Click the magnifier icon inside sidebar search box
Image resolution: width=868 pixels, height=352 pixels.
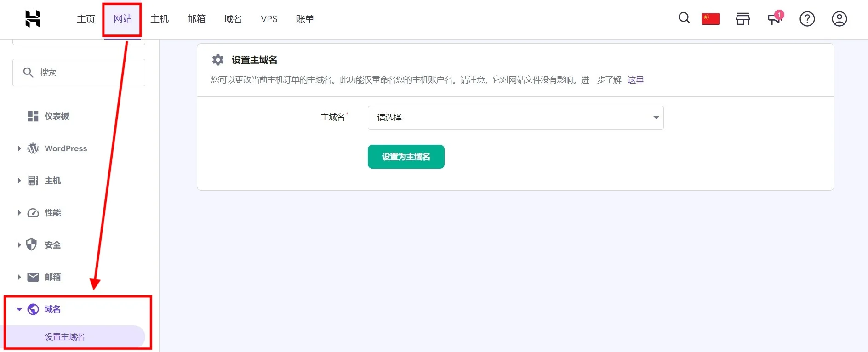pos(28,73)
